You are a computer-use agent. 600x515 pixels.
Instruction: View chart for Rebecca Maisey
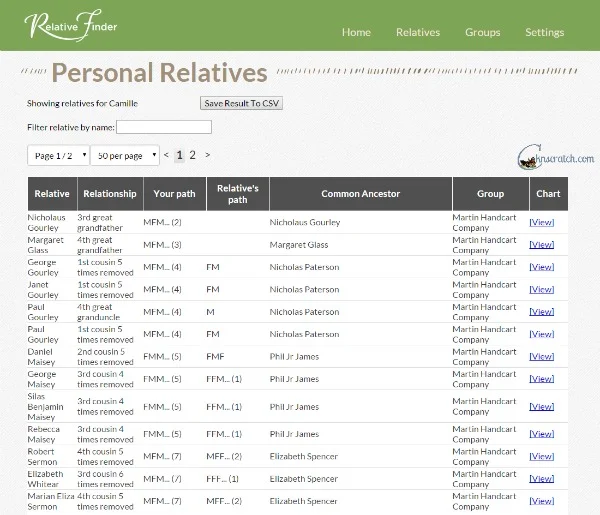[541, 434]
